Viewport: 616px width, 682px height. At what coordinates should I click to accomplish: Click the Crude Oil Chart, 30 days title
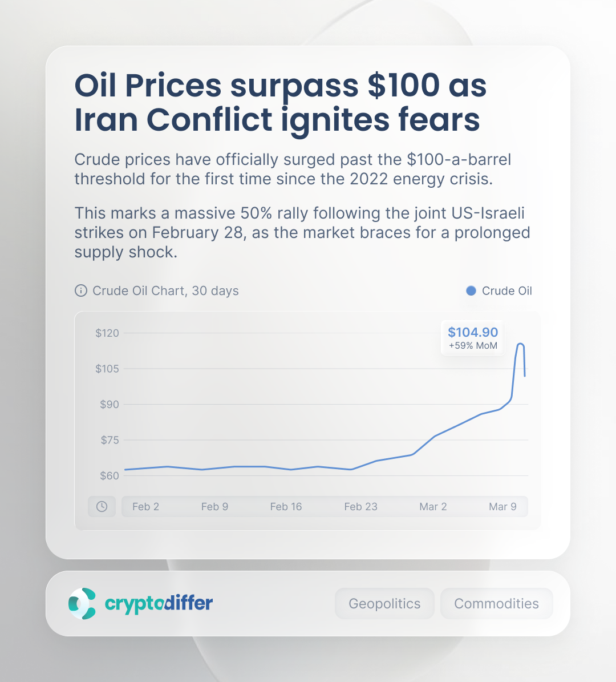165,290
